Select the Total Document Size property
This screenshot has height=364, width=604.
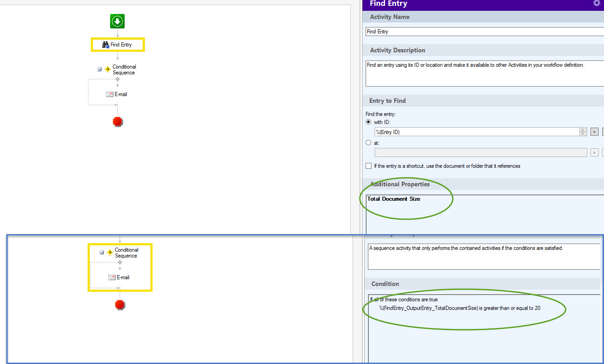[394, 198]
